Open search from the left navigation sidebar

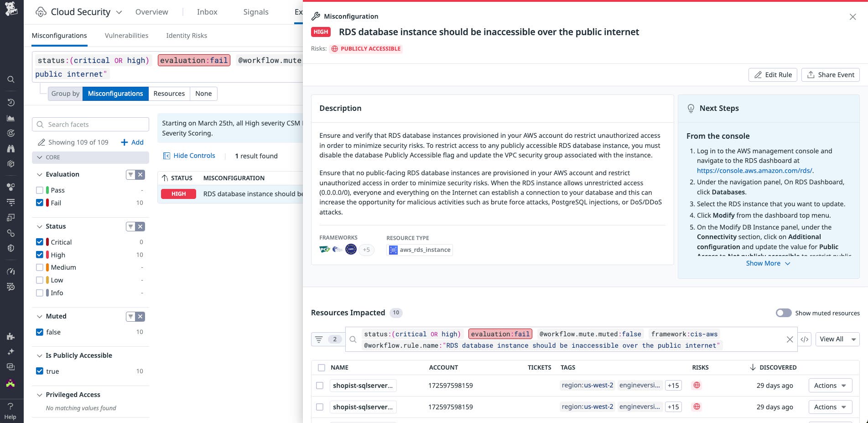point(11,79)
